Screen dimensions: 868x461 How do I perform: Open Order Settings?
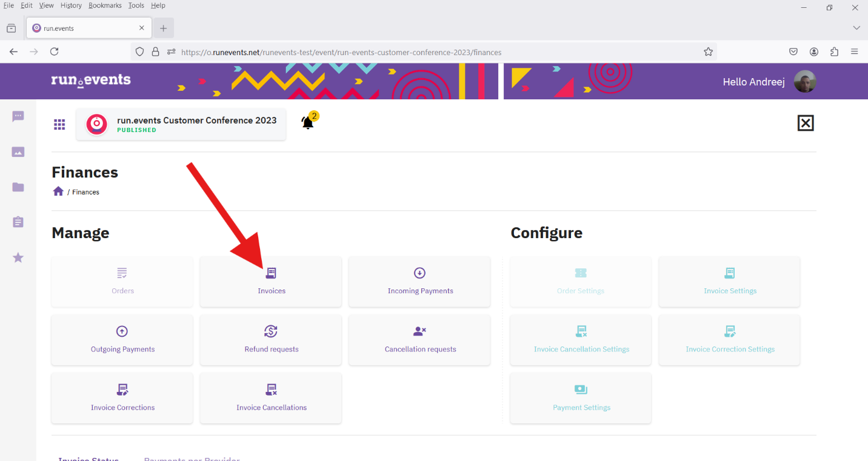click(581, 282)
